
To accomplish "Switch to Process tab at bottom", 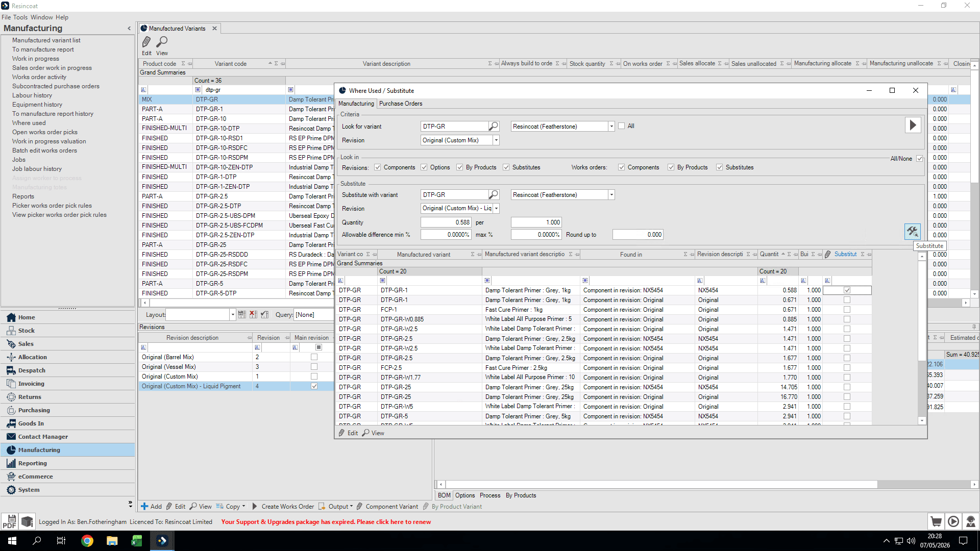I will click(490, 495).
